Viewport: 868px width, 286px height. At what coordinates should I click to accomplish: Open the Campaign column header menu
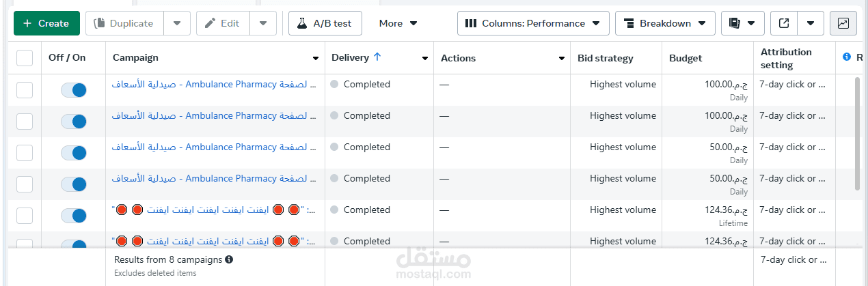tap(315, 58)
